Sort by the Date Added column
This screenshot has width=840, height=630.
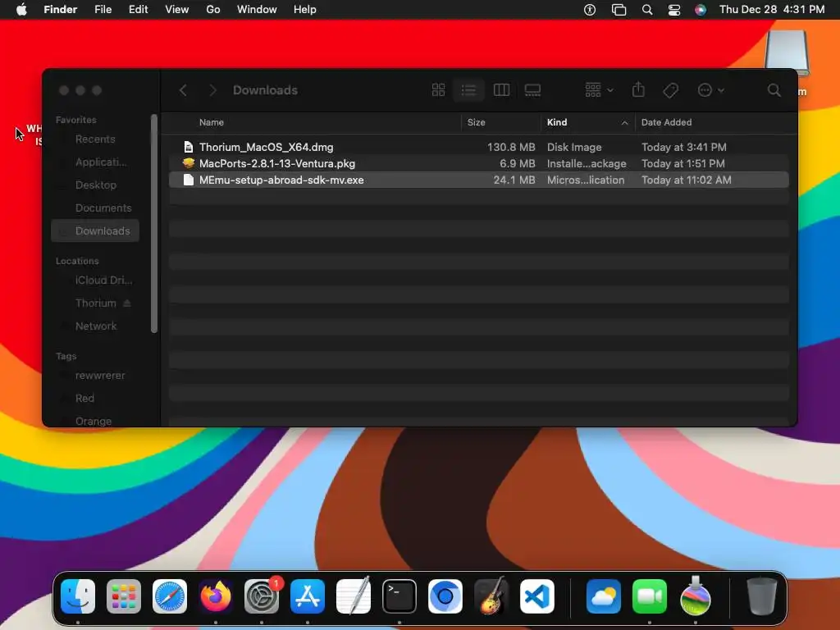pyautogui.click(x=666, y=122)
